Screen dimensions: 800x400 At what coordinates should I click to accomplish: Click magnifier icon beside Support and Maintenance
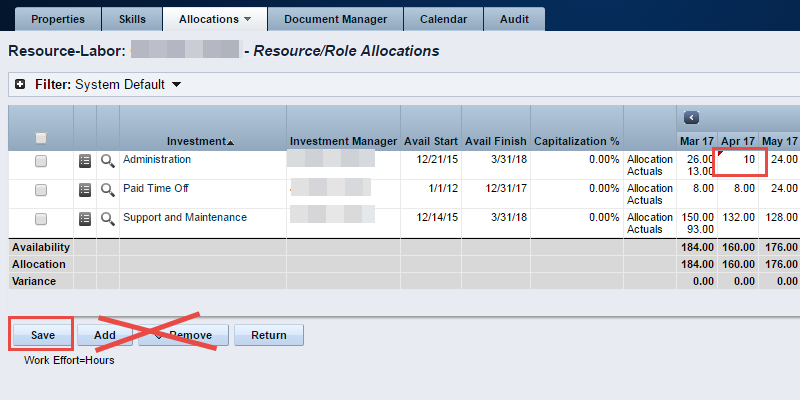click(x=107, y=218)
